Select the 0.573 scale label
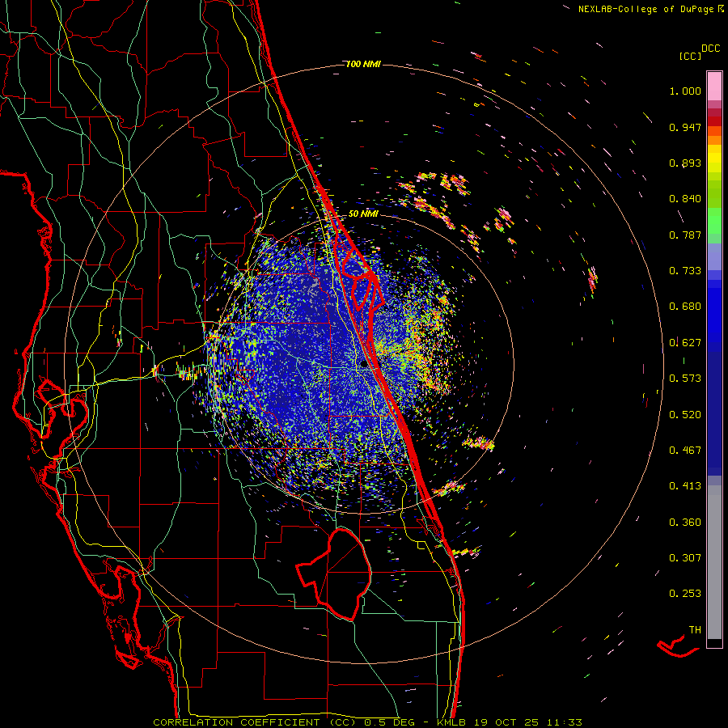Viewport: 728px width, 728px height. coord(685,379)
